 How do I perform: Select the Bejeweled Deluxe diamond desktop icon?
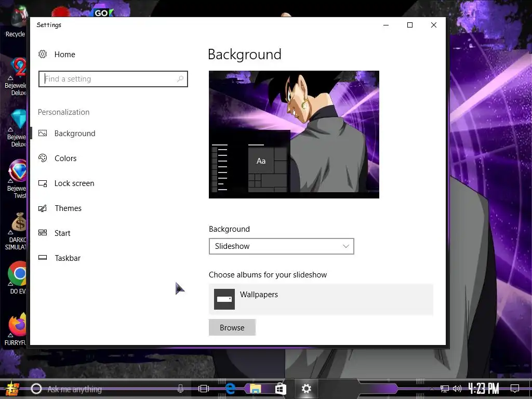(x=16, y=128)
